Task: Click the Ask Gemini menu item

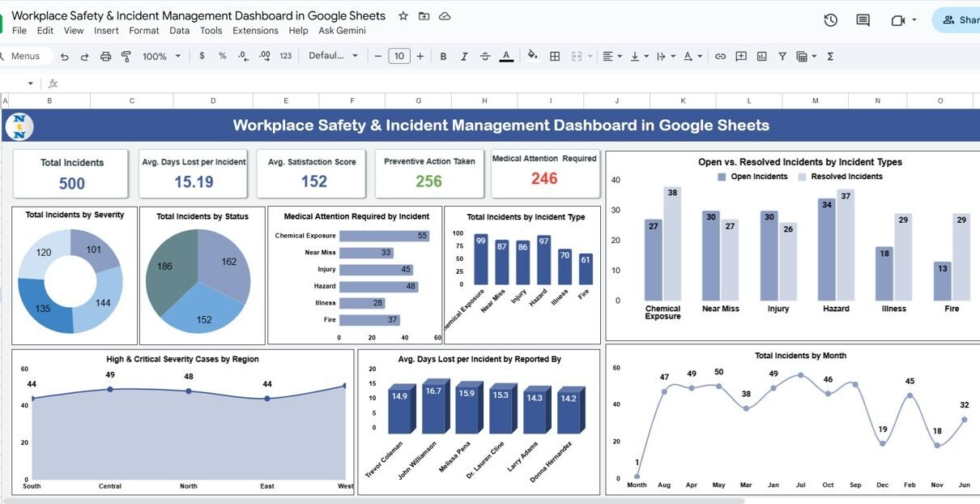Action: click(x=342, y=31)
